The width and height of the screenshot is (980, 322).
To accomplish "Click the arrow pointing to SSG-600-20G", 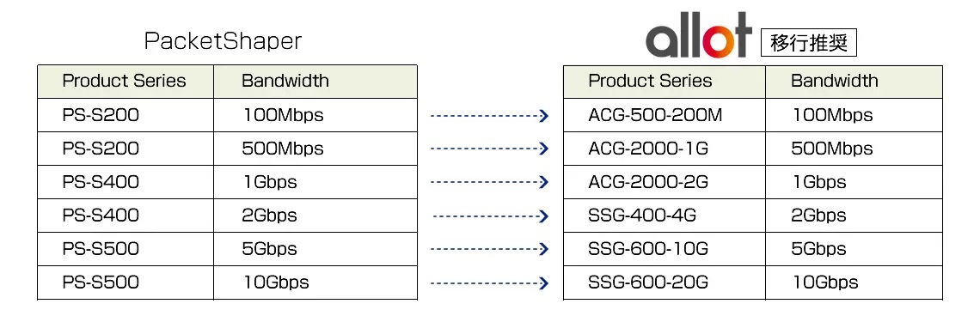I will (x=490, y=283).
